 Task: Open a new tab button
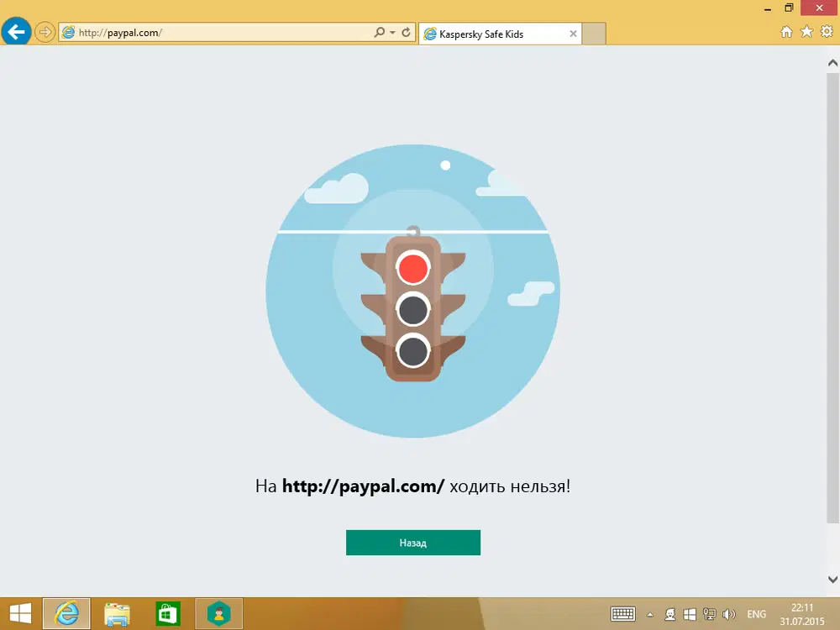594,34
